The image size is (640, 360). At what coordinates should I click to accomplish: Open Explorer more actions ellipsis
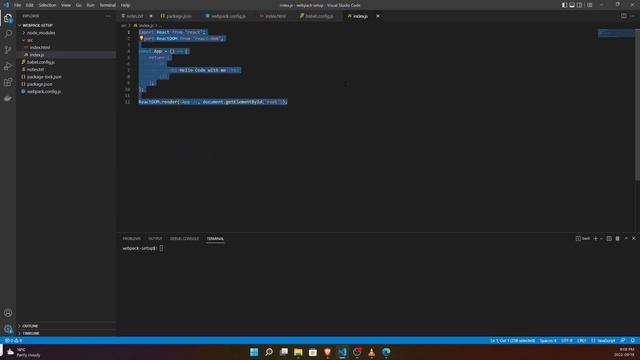pyautogui.click(x=108, y=16)
